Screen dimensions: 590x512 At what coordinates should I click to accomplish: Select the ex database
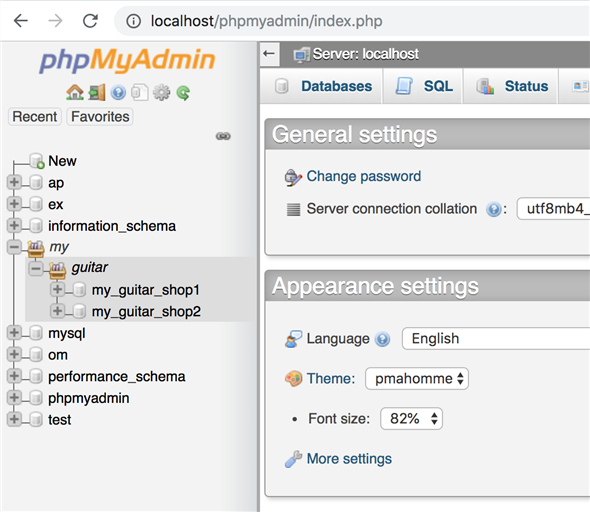[x=55, y=205]
